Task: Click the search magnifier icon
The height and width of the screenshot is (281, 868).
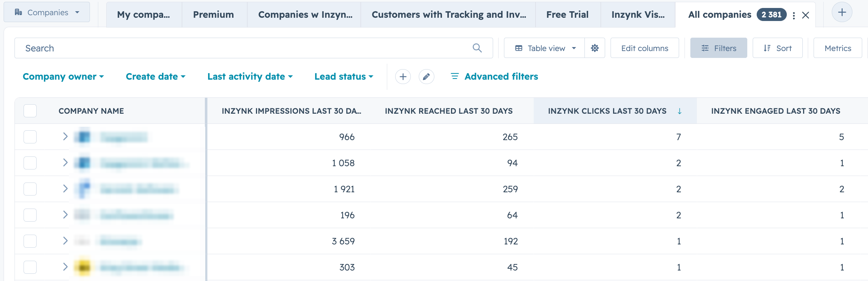Action: coord(477,48)
